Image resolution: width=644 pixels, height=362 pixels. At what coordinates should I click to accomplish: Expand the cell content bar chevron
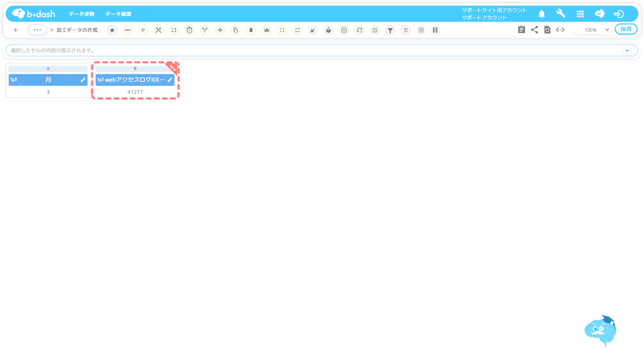[x=627, y=50]
